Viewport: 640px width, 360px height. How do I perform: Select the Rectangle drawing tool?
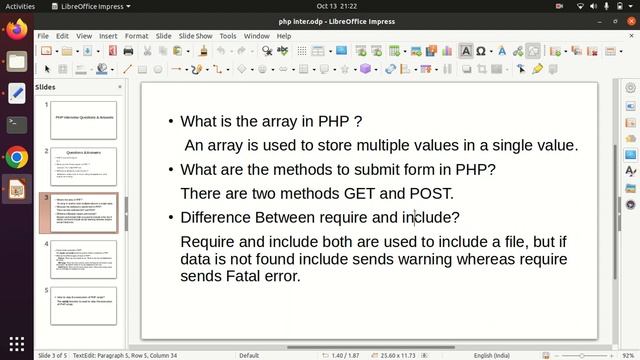pyautogui.click(x=142, y=69)
